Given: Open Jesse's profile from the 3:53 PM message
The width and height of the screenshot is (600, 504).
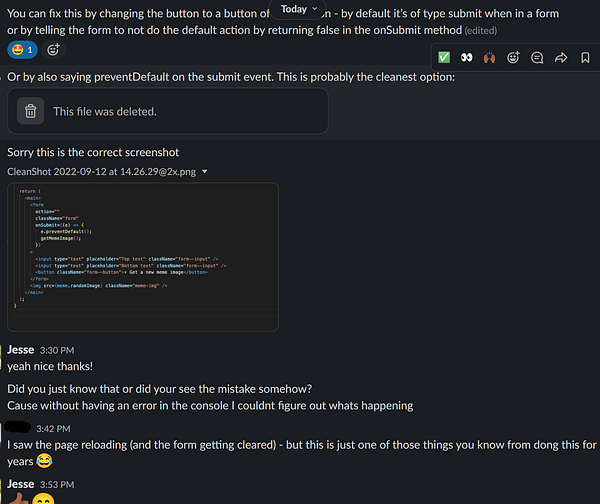Looking at the screenshot, I should coord(20,484).
